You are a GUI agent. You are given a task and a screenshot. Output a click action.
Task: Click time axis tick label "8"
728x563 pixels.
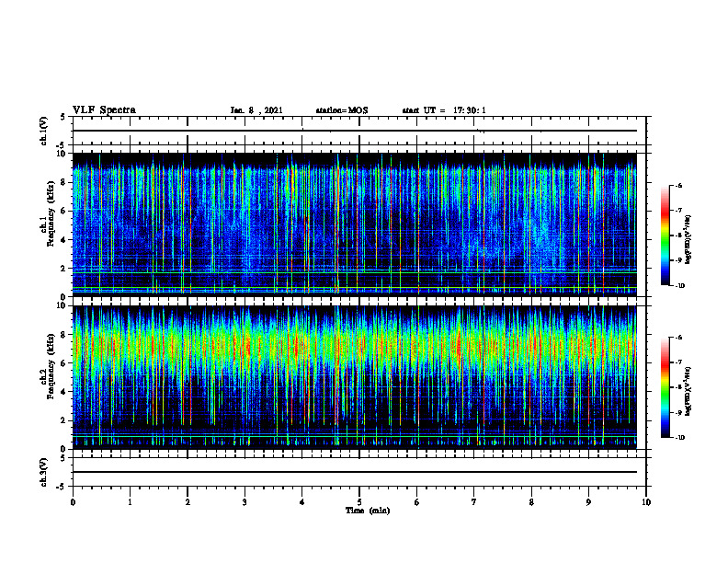click(x=531, y=502)
